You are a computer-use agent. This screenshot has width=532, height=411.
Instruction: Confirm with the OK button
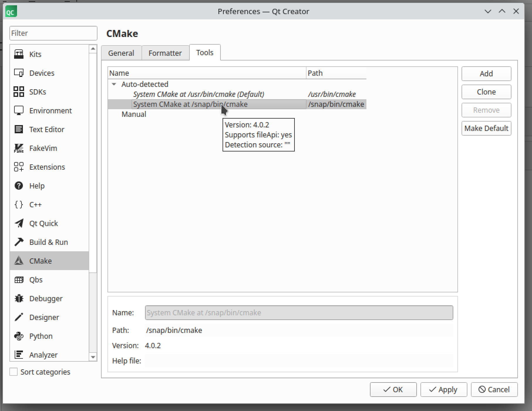(393, 390)
